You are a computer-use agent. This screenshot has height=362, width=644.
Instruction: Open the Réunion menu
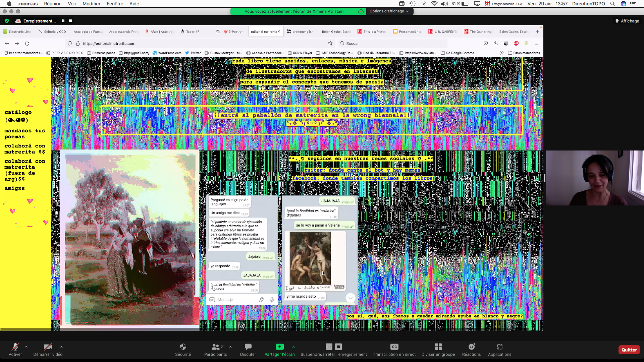coord(53,4)
